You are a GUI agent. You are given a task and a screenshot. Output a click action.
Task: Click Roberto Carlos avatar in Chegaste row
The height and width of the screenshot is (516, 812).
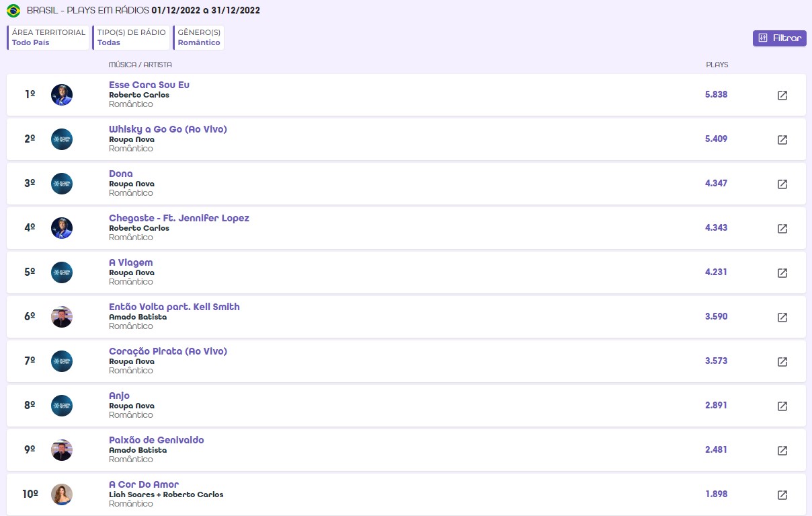click(x=62, y=228)
